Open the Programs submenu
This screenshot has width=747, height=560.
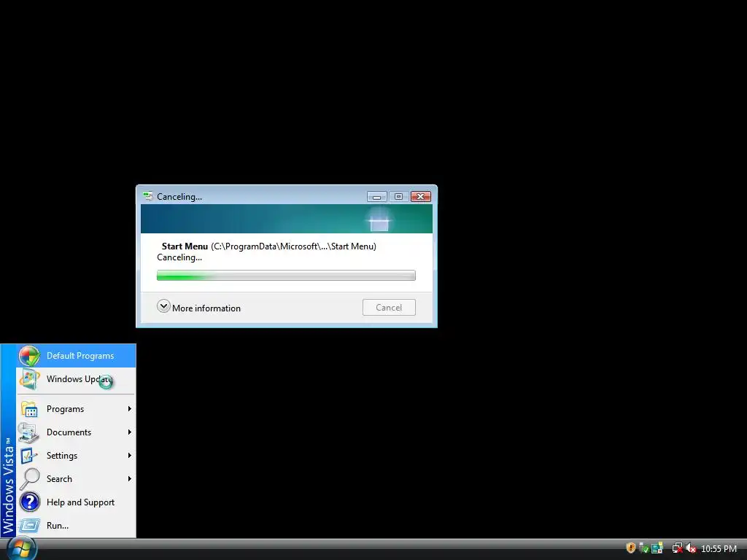coord(76,409)
